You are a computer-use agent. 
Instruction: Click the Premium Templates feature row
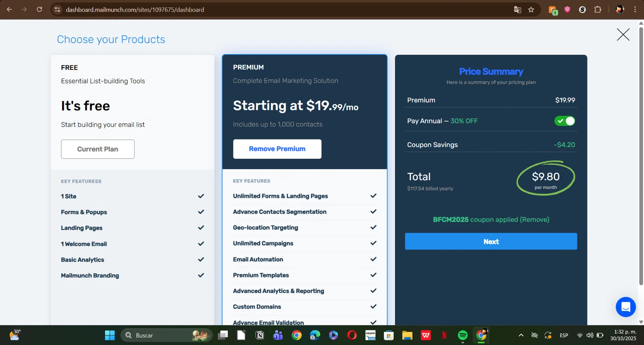point(304,275)
